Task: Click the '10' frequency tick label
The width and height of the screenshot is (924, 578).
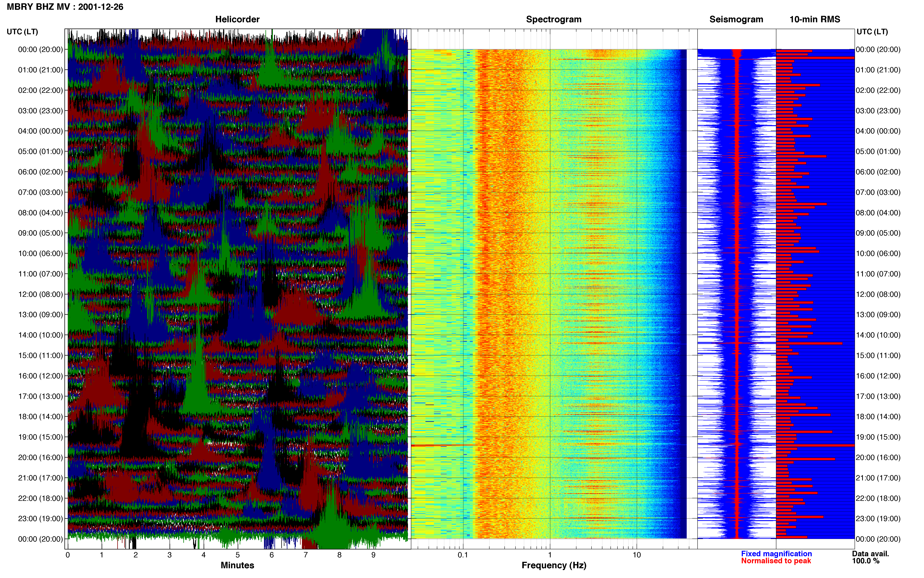Action: [637, 555]
